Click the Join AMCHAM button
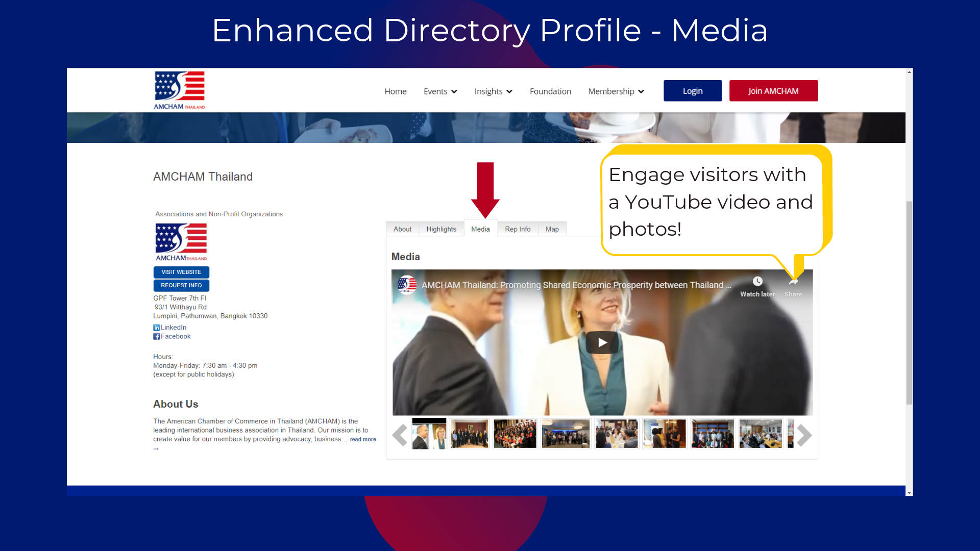Screen dimensions: 980x551 (x=773, y=91)
